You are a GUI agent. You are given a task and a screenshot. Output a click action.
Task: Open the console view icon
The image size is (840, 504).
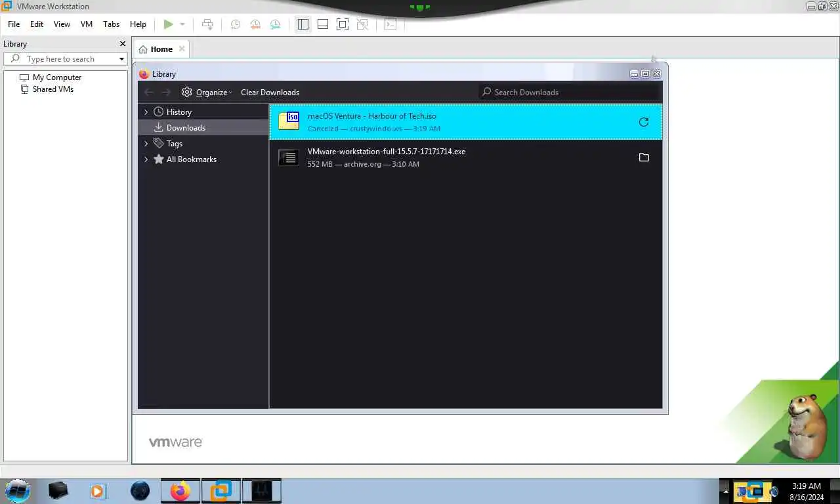[390, 24]
